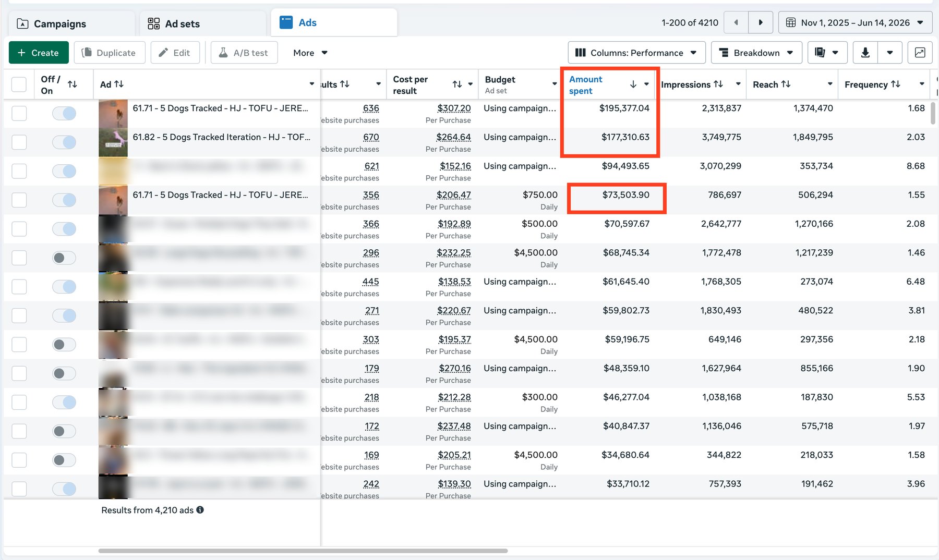Screen dimensions: 939x560
Task: Open Cost per result column options caret
Action: coord(471,84)
